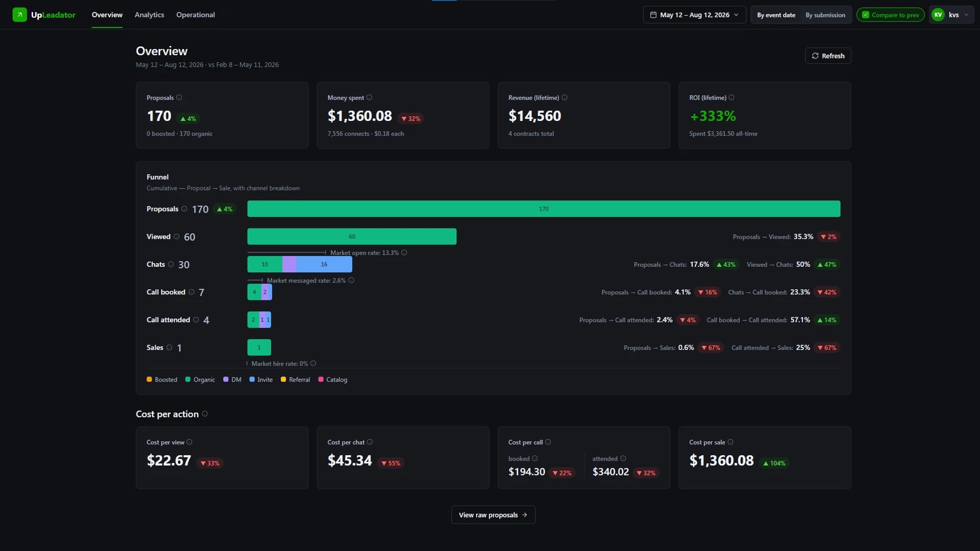Click the 7,556 connects · $0.18 each text
Screen dimensions: 980x551
365,134
